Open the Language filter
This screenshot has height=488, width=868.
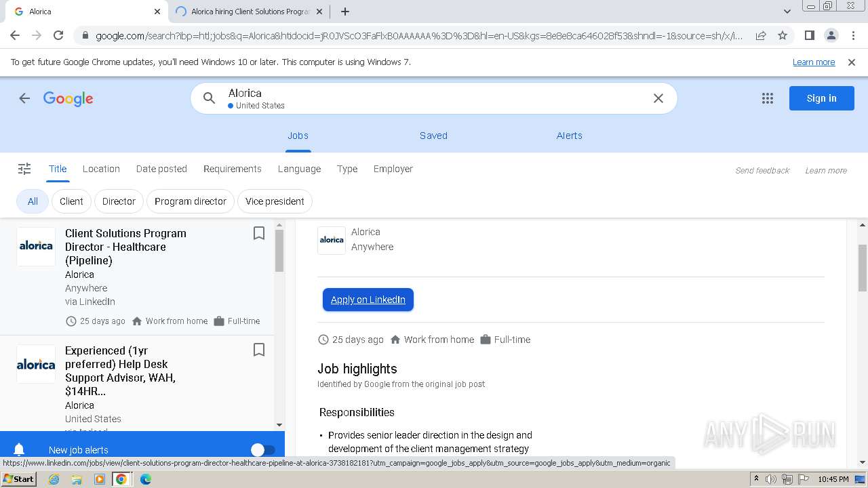(x=299, y=169)
